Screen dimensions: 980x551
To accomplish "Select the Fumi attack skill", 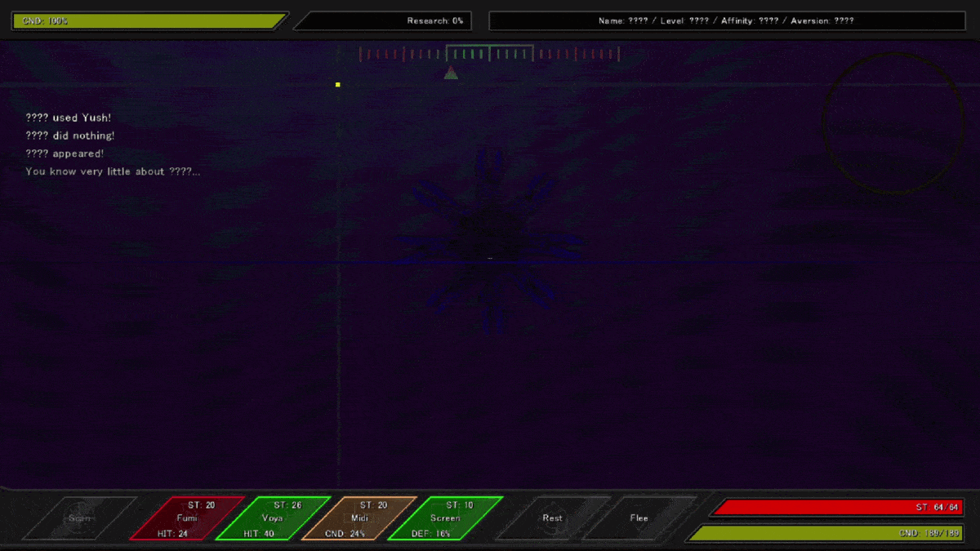I will (187, 518).
